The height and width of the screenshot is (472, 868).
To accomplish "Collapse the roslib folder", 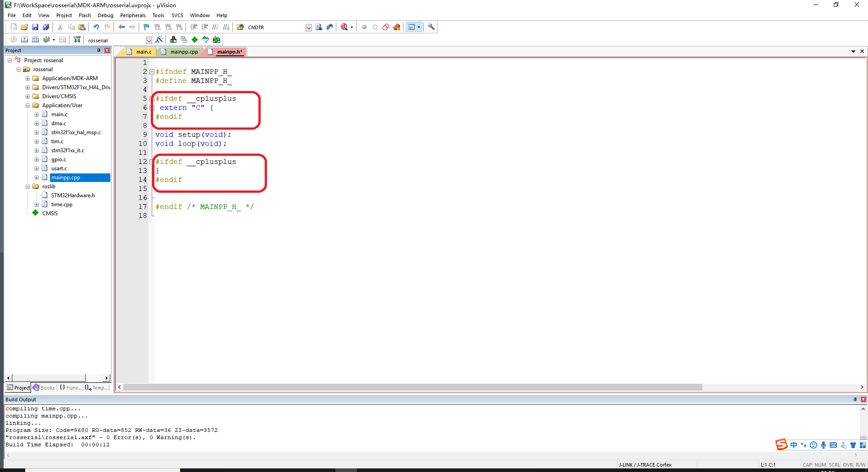I will pyautogui.click(x=28, y=186).
